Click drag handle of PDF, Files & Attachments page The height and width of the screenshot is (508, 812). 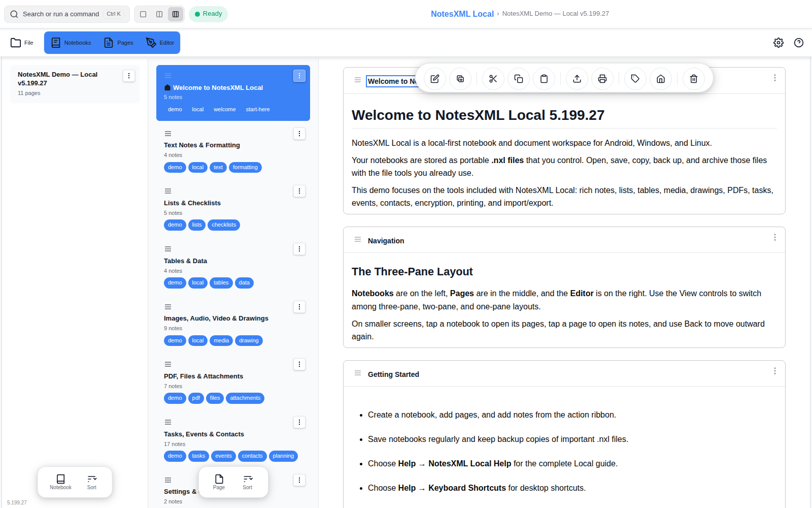tap(168, 364)
